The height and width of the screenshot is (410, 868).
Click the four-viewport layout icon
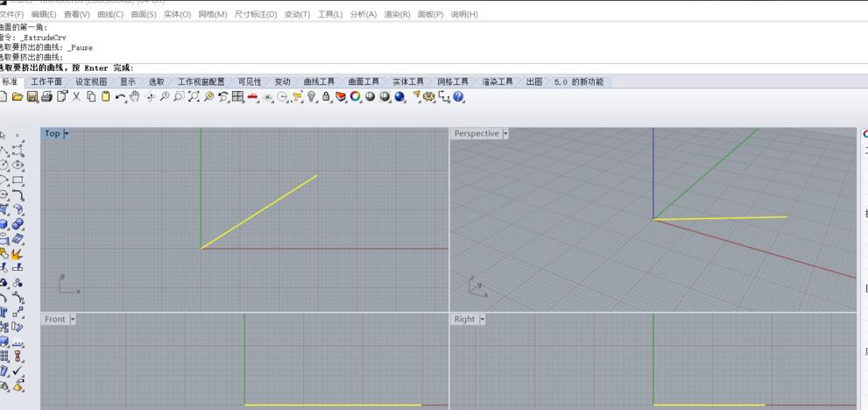pos(238,96)
